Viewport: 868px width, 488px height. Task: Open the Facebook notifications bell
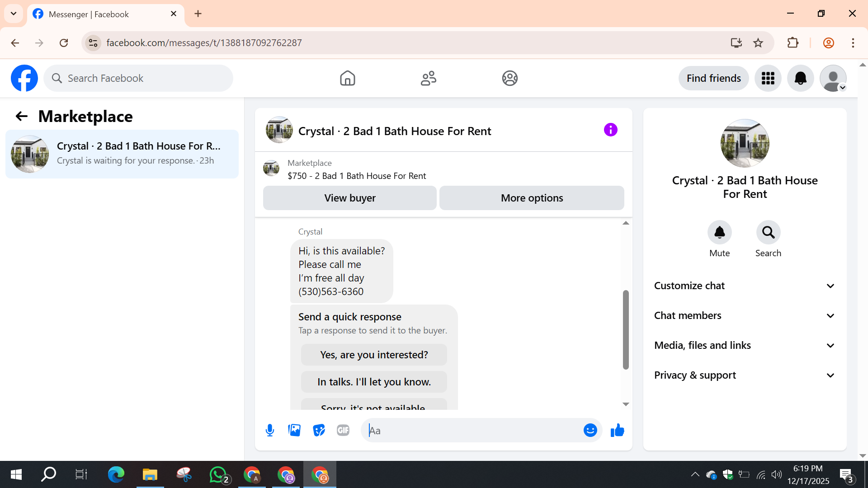point(800,78)
